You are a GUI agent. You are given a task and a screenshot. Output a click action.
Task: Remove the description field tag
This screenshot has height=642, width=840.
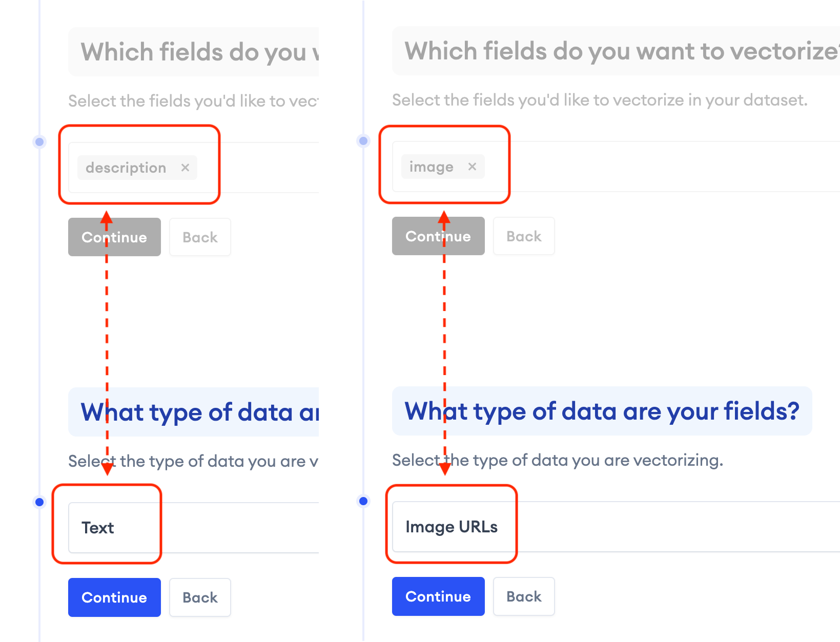(185, 168)
